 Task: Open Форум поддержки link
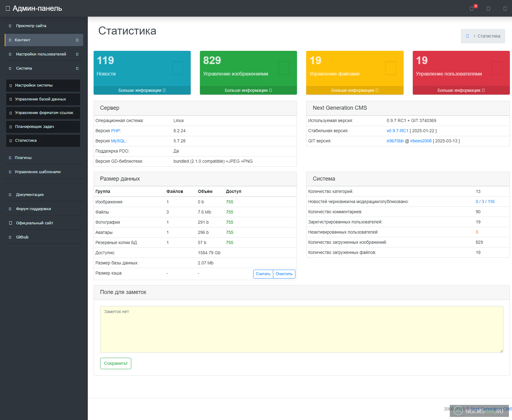pos(44,209)
